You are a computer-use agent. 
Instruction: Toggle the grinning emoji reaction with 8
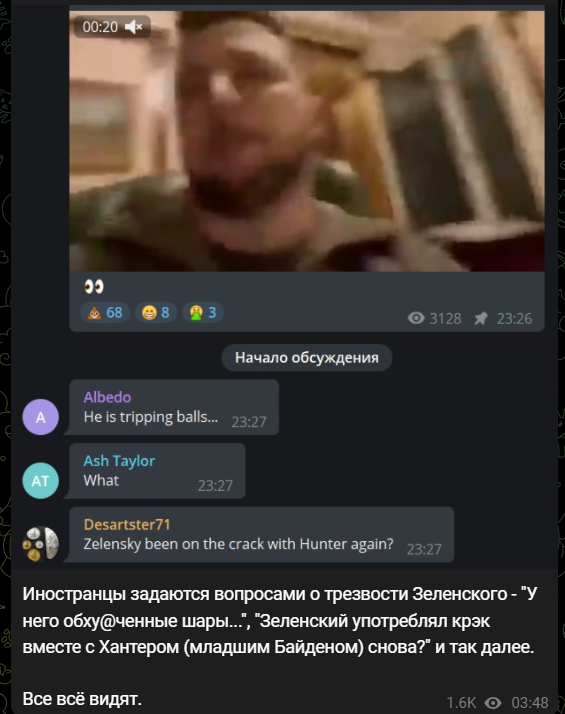(x=156, y=313)
